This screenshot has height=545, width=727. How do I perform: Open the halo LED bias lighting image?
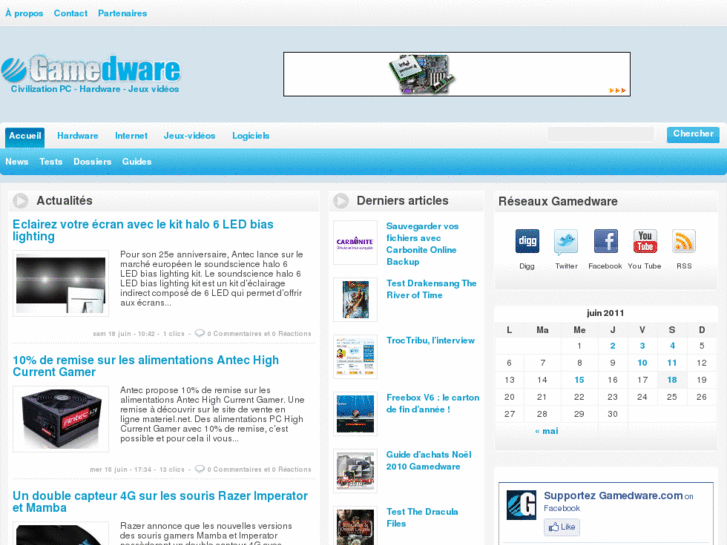point(61,283)
